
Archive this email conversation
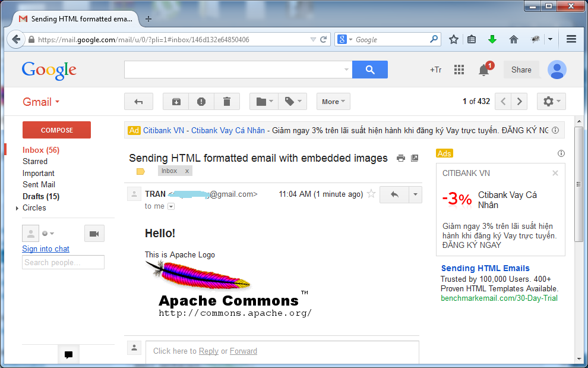click(176, 102)
